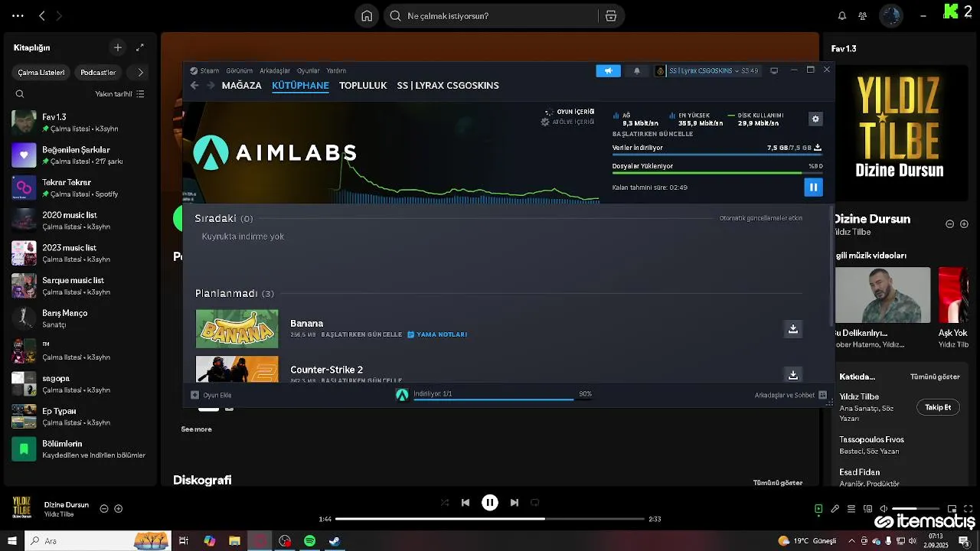Screen dimensions: 980x551
Task: Open Arkadaşlar menu in Steam
Action: (x=275, y=70)
